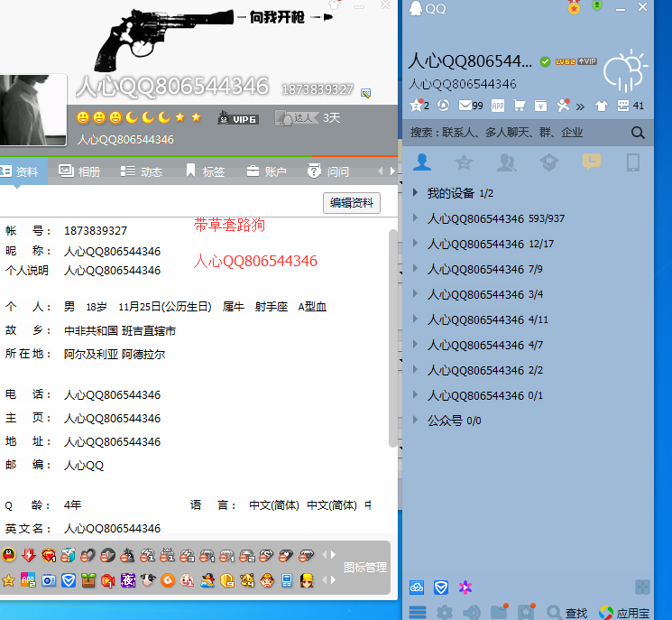Expand the contact group showing 2/2
This screenshot has height=620, width=672.
click(415, 370)
